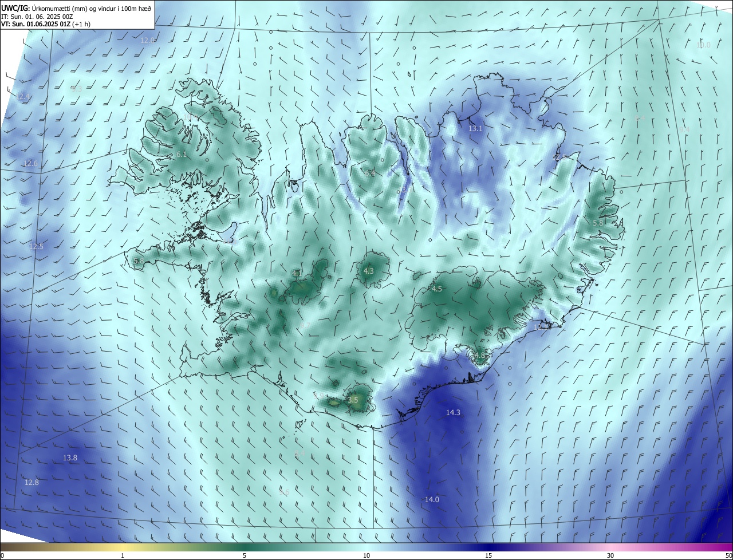Click the 4.1 value over Langjökull glacier
Image resolution: width=733 pixels, height=560 pixels.
coord(297,273)
